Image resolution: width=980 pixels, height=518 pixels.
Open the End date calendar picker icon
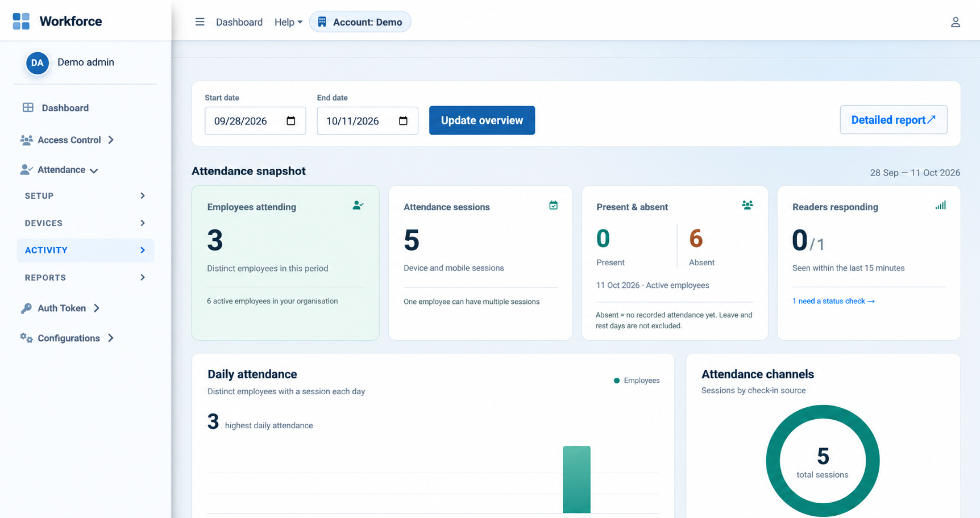click(x=403, y=121)
